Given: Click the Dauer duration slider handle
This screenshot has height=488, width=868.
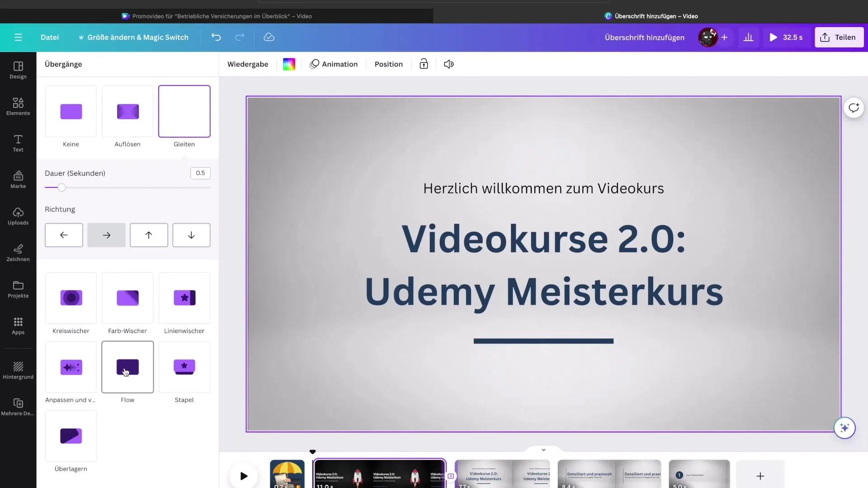Looking at the screenshot, I should pyautogui.click(x=61, y=188).
